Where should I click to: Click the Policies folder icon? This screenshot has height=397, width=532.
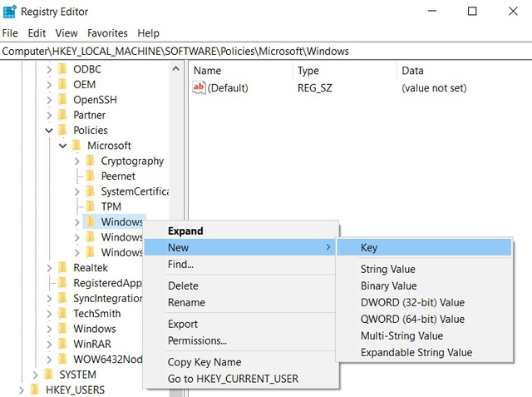[63, 130]
